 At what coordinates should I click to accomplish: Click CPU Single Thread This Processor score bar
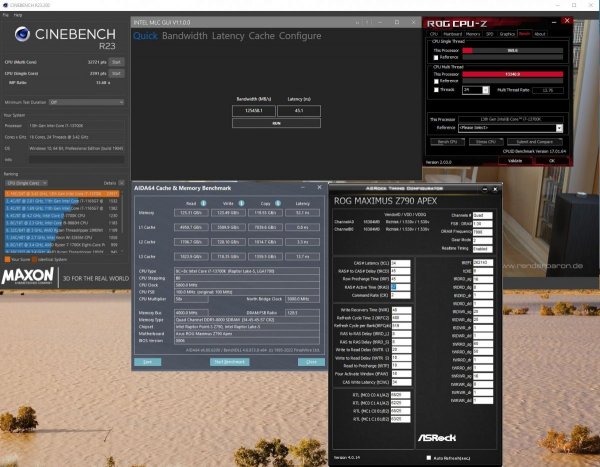coord(512,51)
